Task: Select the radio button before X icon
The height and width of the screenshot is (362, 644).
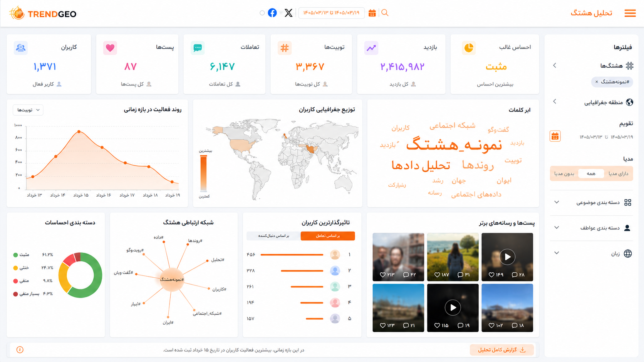Action: coord(280,13)
